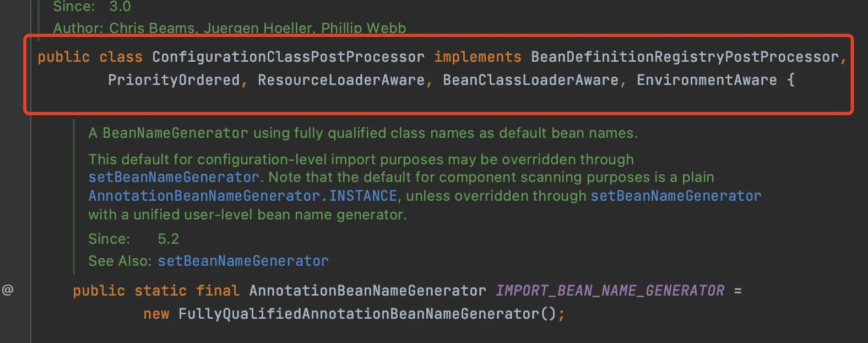Click the opening brace after EnvironmentAware
The height and width of the screenshot is (343, 868).
pyautogui.click(x=791, y=80)
